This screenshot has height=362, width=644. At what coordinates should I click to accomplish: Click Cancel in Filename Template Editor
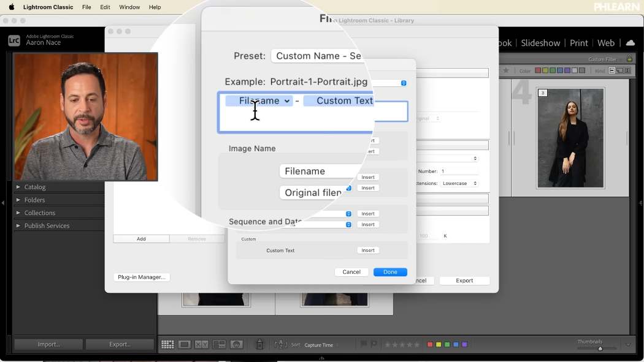pyautogui.click(x=351, y=272)
